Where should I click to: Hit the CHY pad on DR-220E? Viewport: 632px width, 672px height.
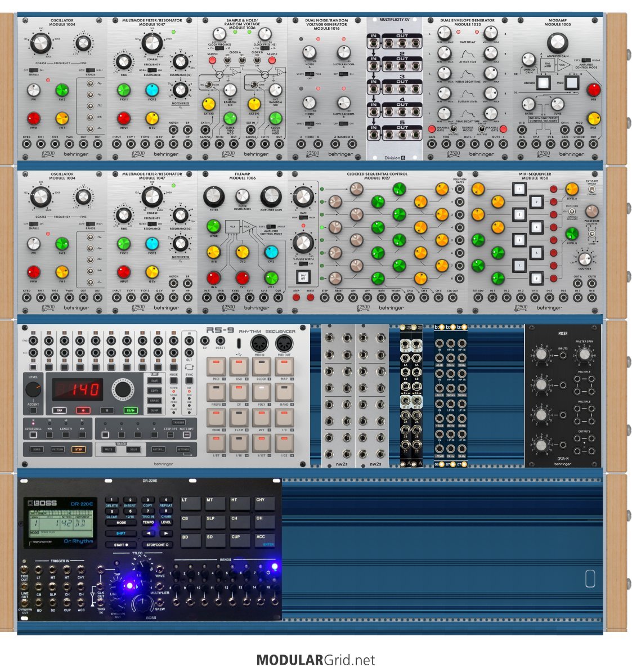(265, 504)
